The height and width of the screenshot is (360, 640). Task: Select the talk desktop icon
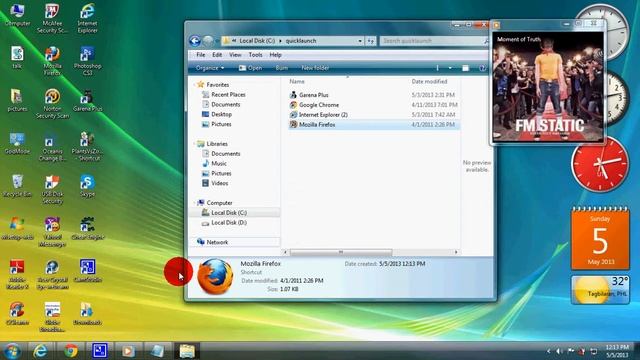(x=17, y=58)
